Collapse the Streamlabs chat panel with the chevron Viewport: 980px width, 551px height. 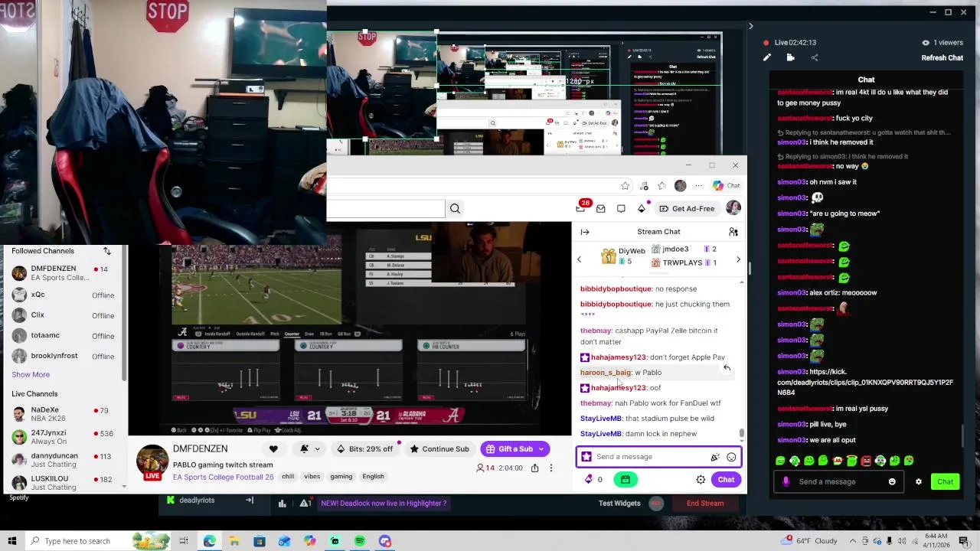tap(750, 26)
